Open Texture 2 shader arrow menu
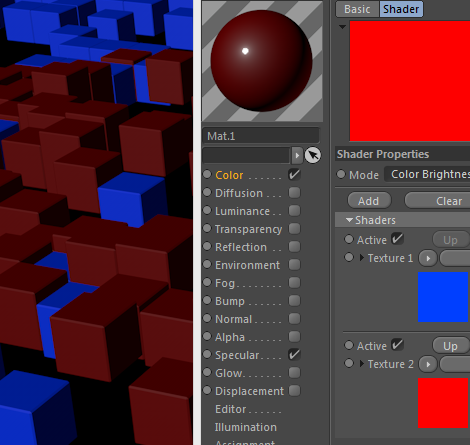The image size is (470, 445). (x=428, y=364)
